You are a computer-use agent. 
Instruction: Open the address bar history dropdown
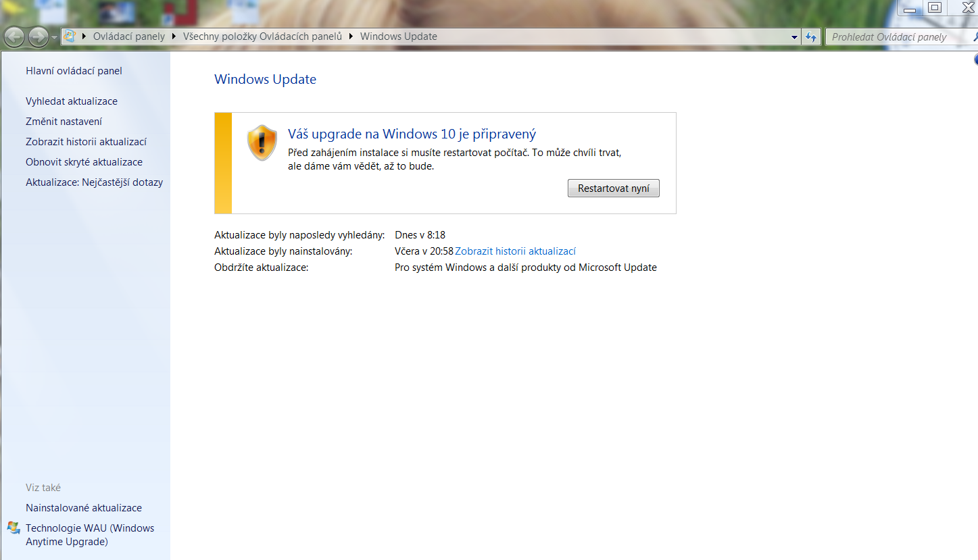(795, 37)
